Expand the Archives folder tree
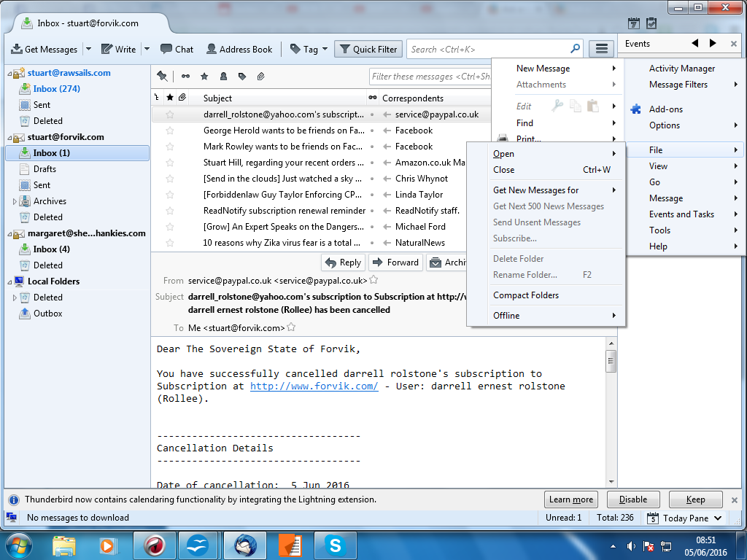 [15, 201]
